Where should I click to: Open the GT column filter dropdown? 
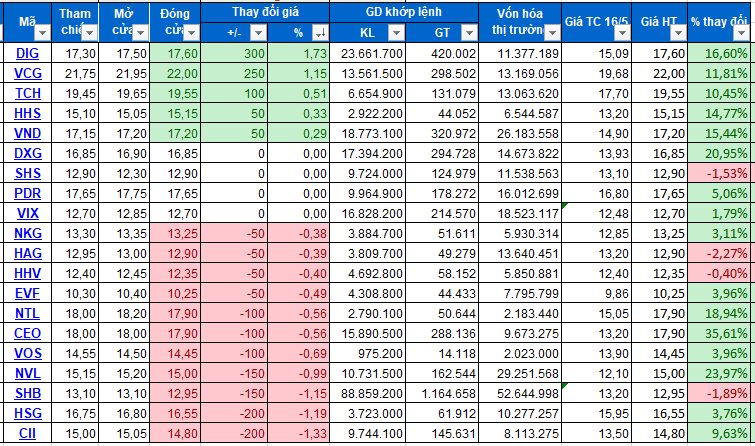pyautogui.click(x=469, y=33)
